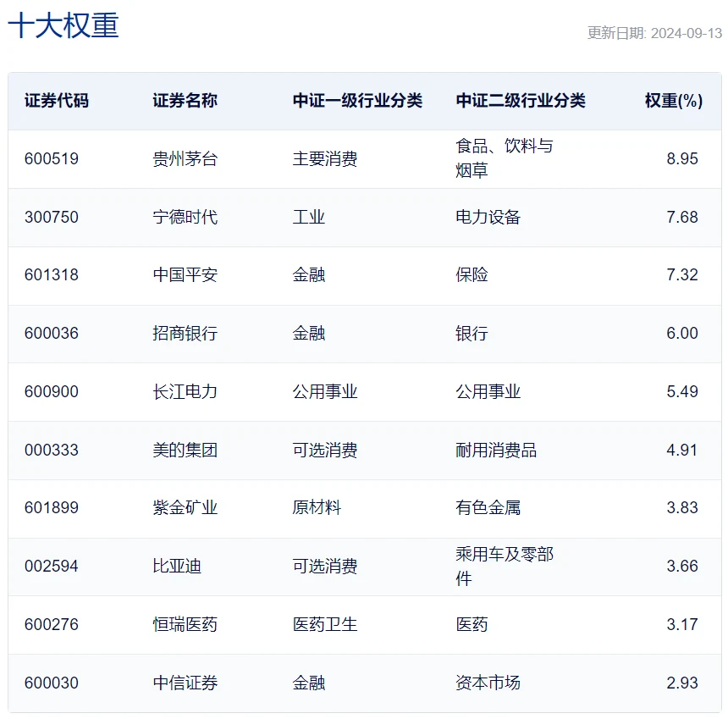The height and width of the screenshot is (719, 728).
Task: Select stock code 002594
Action: click(52, 567)
